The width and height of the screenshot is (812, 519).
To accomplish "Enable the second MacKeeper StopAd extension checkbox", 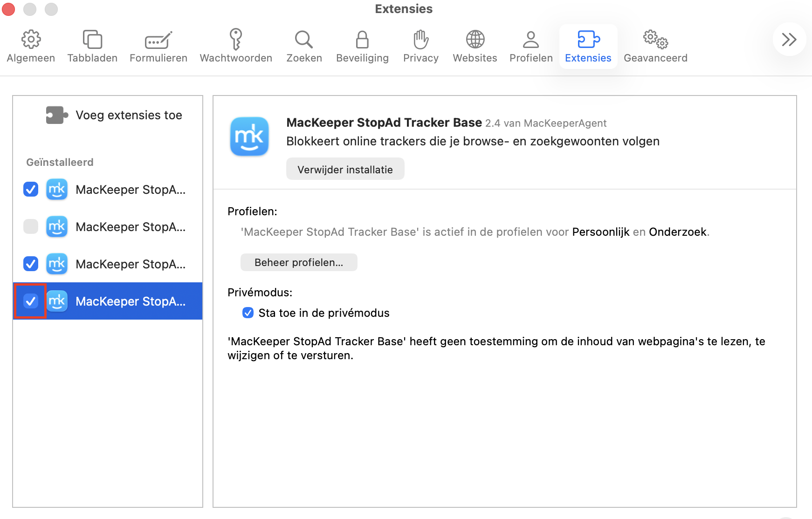I will point(31,227).
